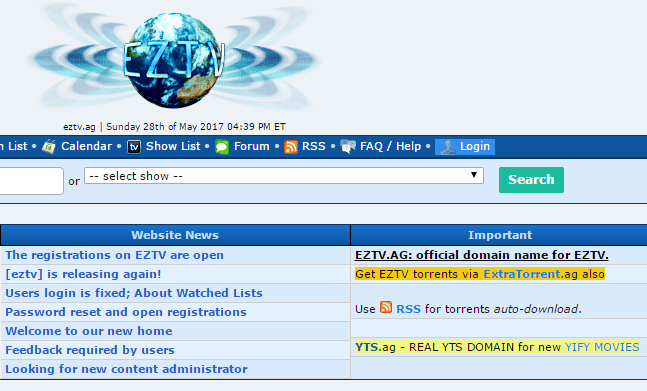Viewport: 647px width, 391px height.
Task: Click the user silhouette Login icon
Action: tap(448, 147)
